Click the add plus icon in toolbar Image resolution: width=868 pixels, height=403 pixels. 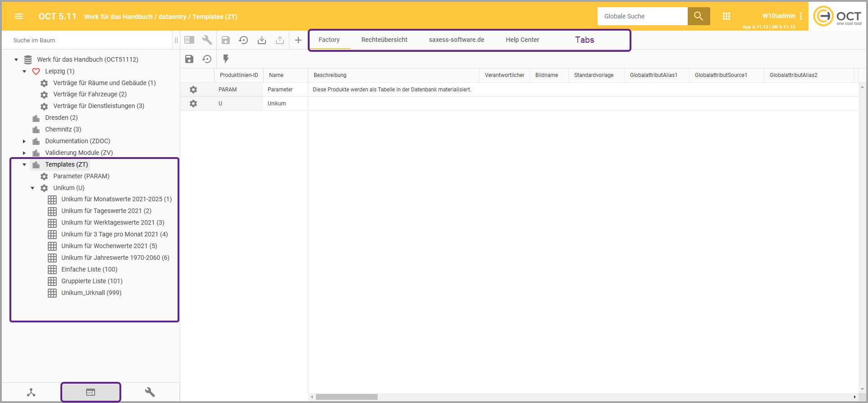click(298, 40)
